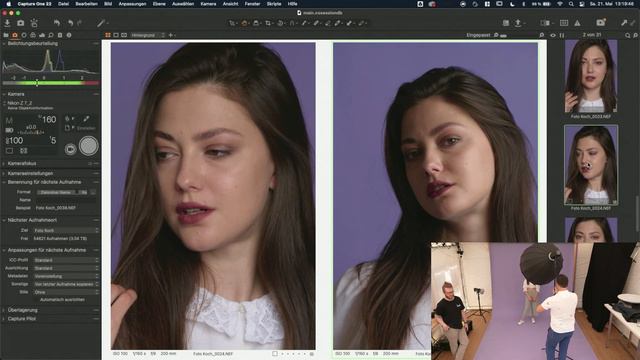Select the Select pointer cursor tool

pyautogui.click(x=232, y=23)
